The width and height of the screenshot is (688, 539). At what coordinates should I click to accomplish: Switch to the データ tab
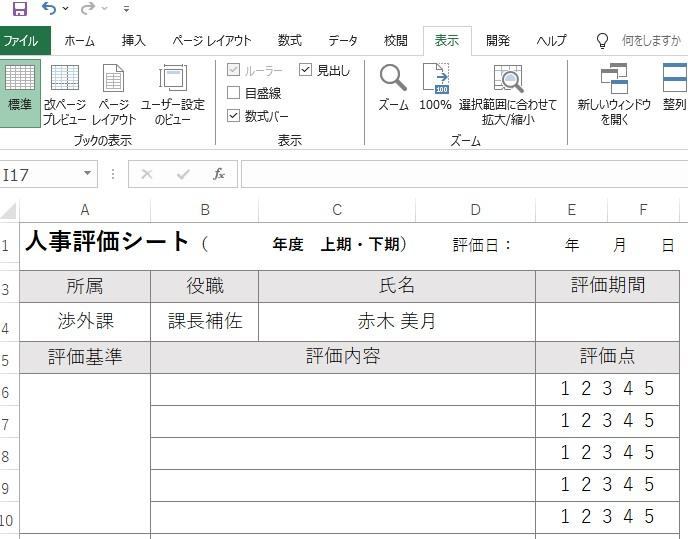click(x=343, y=41)
